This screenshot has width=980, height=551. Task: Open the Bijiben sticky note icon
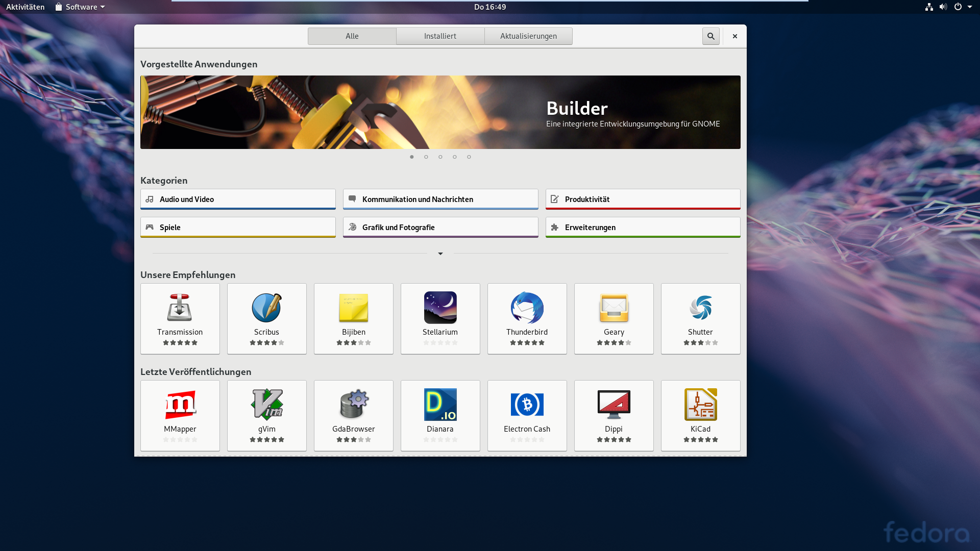353,308
